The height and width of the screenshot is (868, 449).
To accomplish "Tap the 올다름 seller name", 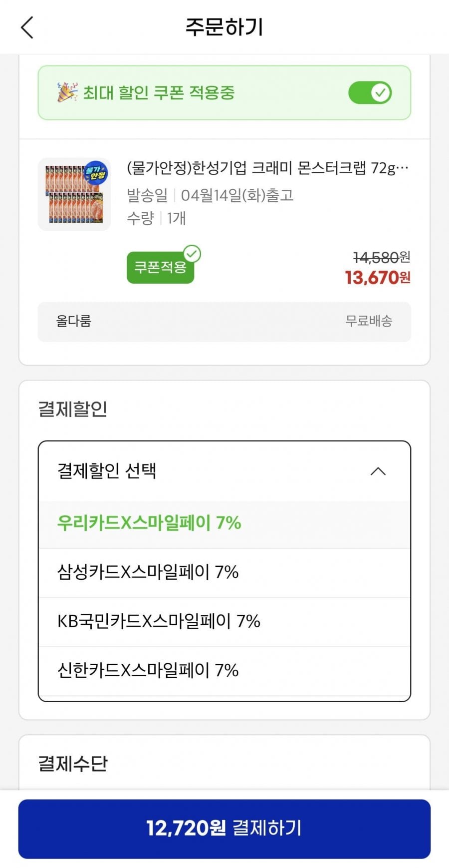I will coord(74,321).
